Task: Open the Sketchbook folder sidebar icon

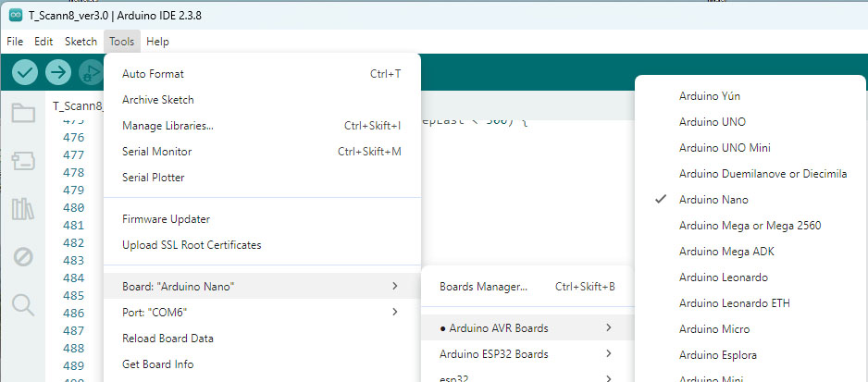Action: click(23, 113)
